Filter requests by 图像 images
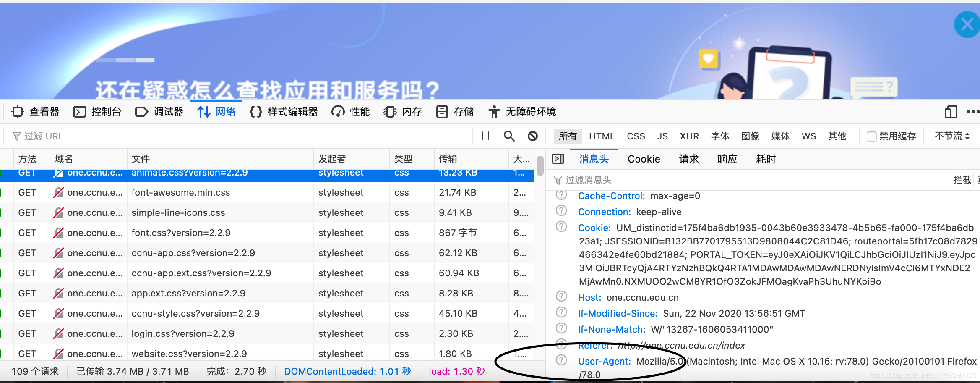The image size is (980, 383). pyautogui.click(x=750, y=136)
